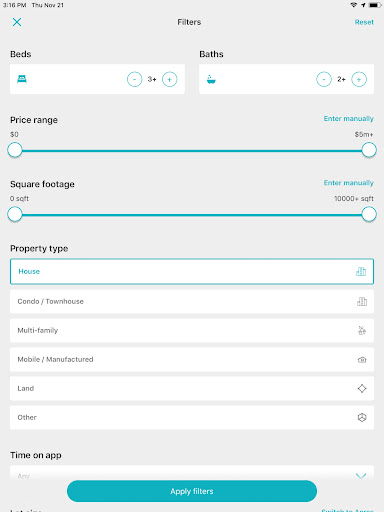This screenshot has height=512, width=384.
Task: Decrease beds count with minus icon
Action: (135, 79)
